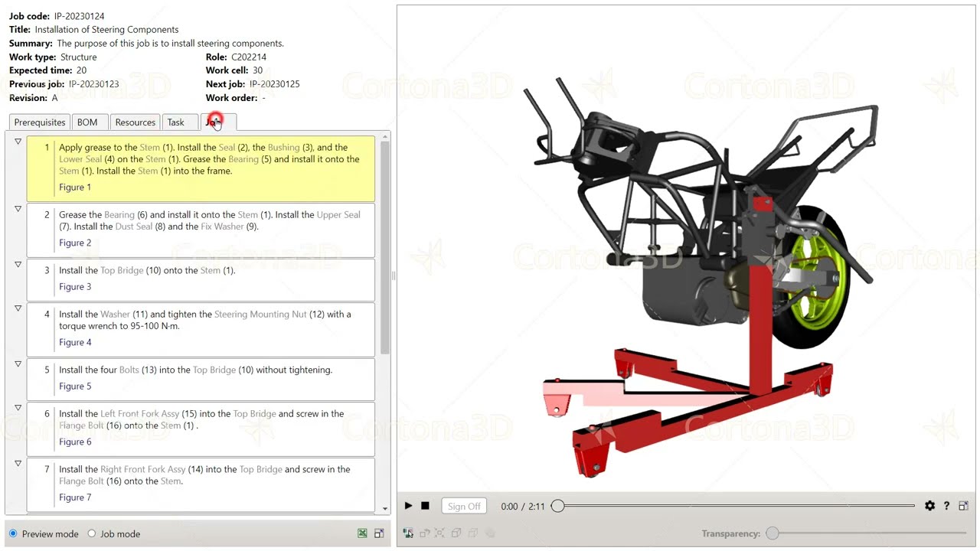Collapse step 1 with its triangle

click(x=18, y=142)
